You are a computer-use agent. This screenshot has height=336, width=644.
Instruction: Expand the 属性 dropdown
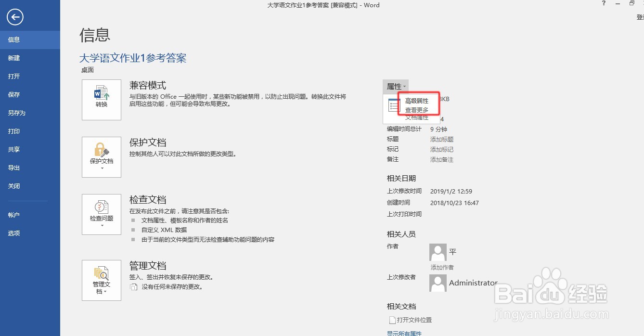396,87
